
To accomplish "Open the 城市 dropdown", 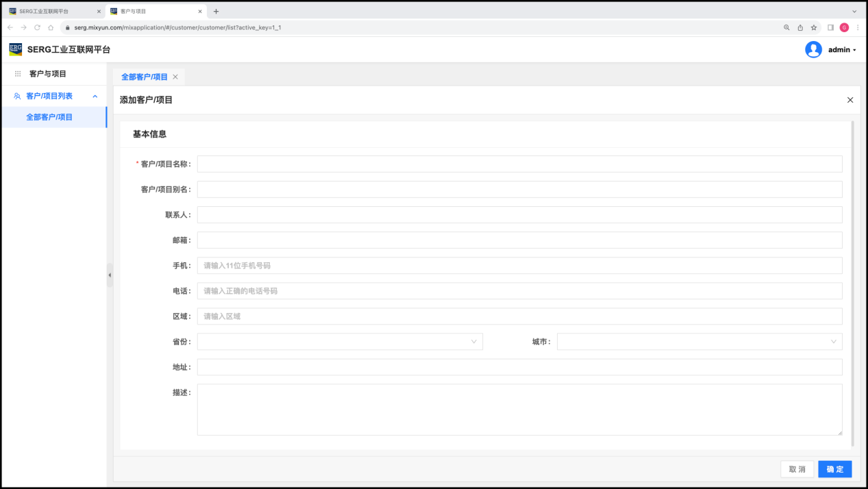I will 699,342.
